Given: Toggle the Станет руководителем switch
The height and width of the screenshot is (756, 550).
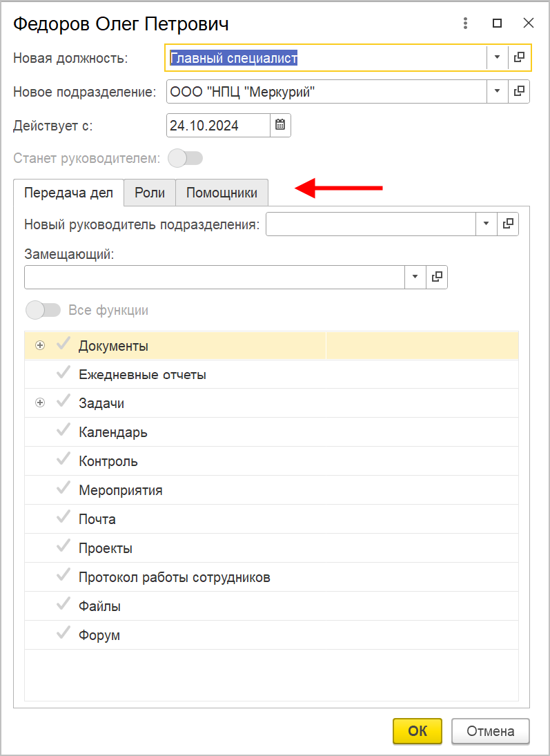Looking at the screenshot, I should (186, 159).
